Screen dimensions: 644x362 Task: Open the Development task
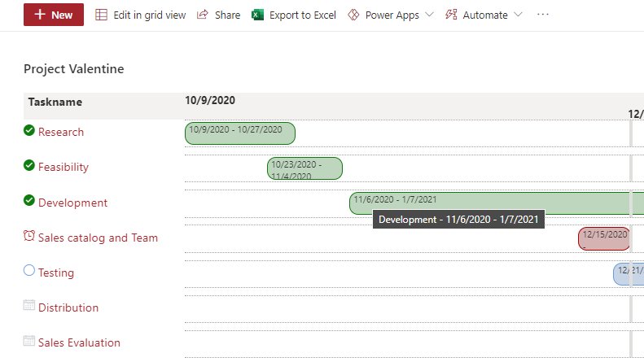pos(72,203)
